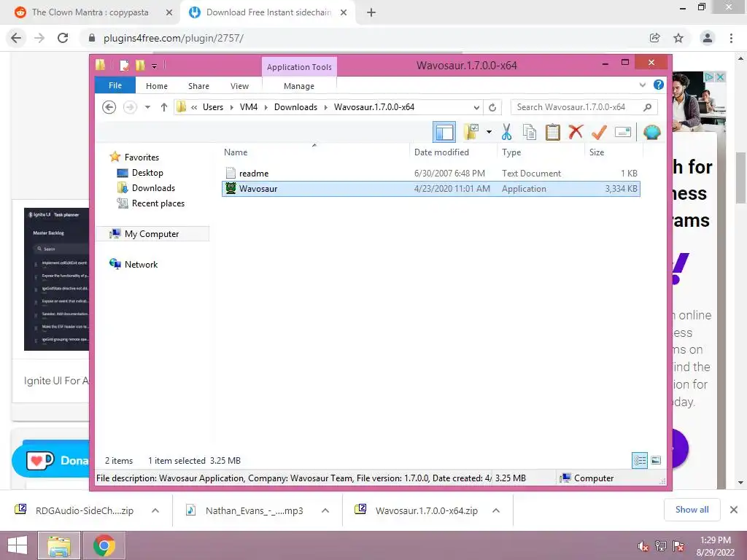Click the orange checkmark Properties icon
This screenshot has width=747, height=560.
599,132
